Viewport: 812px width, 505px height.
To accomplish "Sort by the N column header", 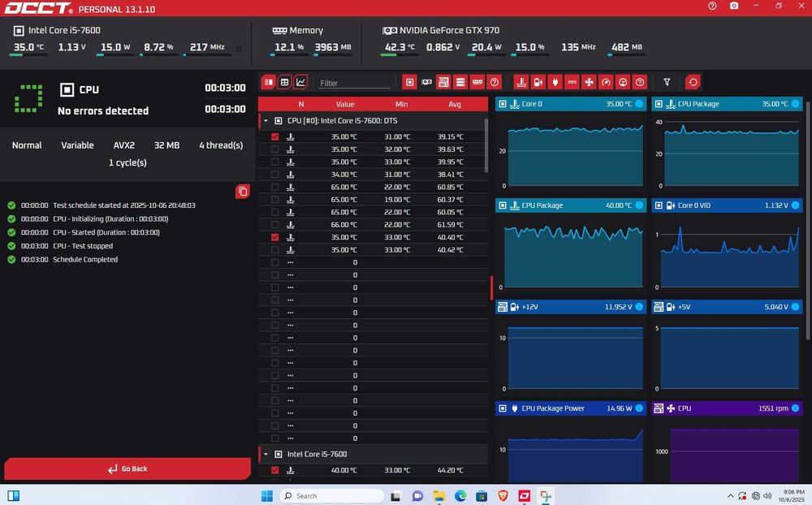I will 301,104.
